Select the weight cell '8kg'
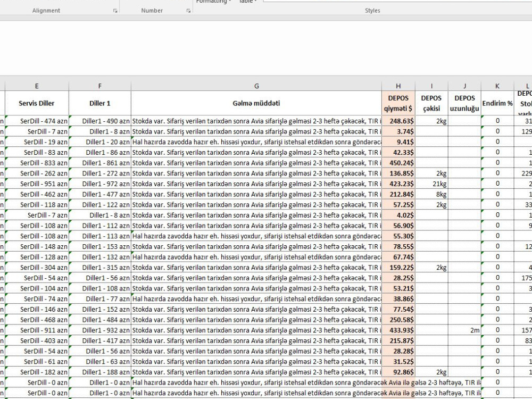The image size is (532, 399). click(431, 194)
